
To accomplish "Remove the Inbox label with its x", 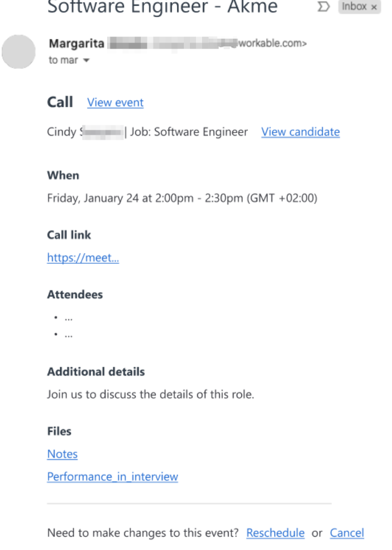I will 374,7.
